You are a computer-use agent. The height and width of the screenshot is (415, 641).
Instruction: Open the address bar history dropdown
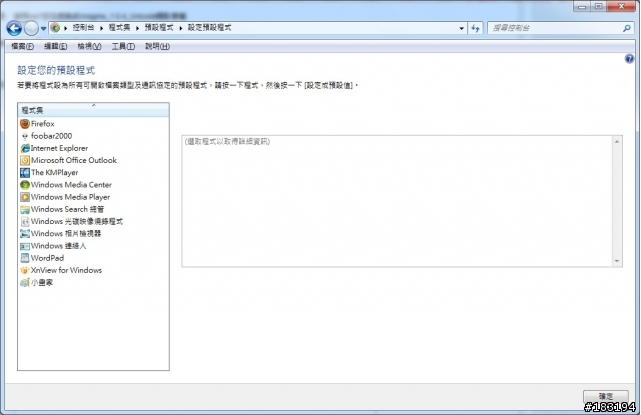tap(462, 28)
